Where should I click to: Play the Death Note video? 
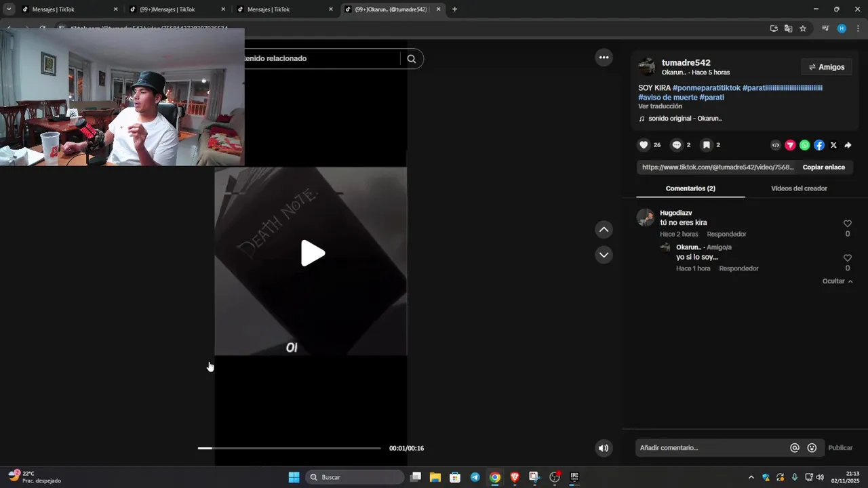313,253
